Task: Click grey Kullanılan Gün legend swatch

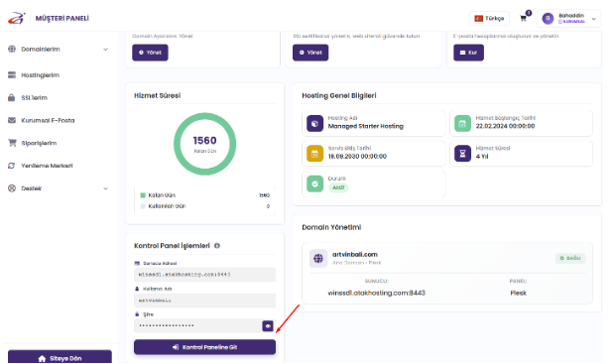Action: pos(143,206)
